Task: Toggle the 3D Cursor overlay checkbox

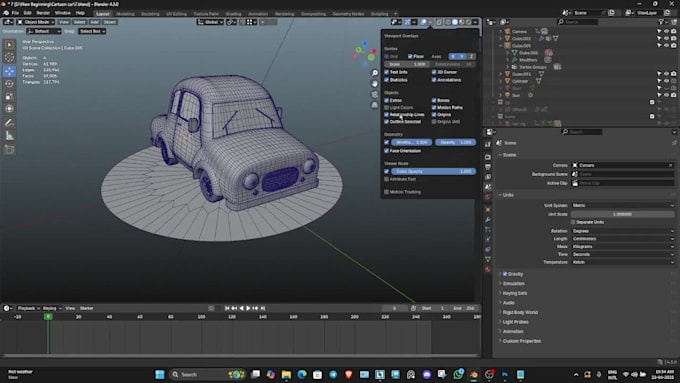Action: (434, 72)
